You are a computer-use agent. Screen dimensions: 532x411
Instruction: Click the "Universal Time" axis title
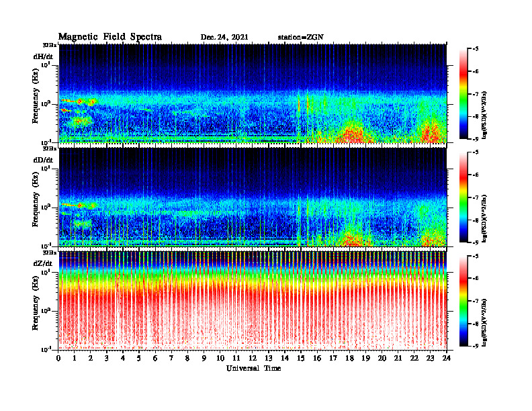(x=253, y=368)
